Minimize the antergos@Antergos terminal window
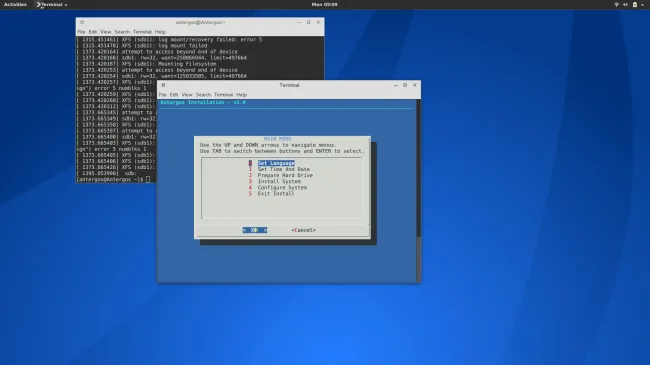The height and width of the screenshot is (365, 650). pos(299,22)
